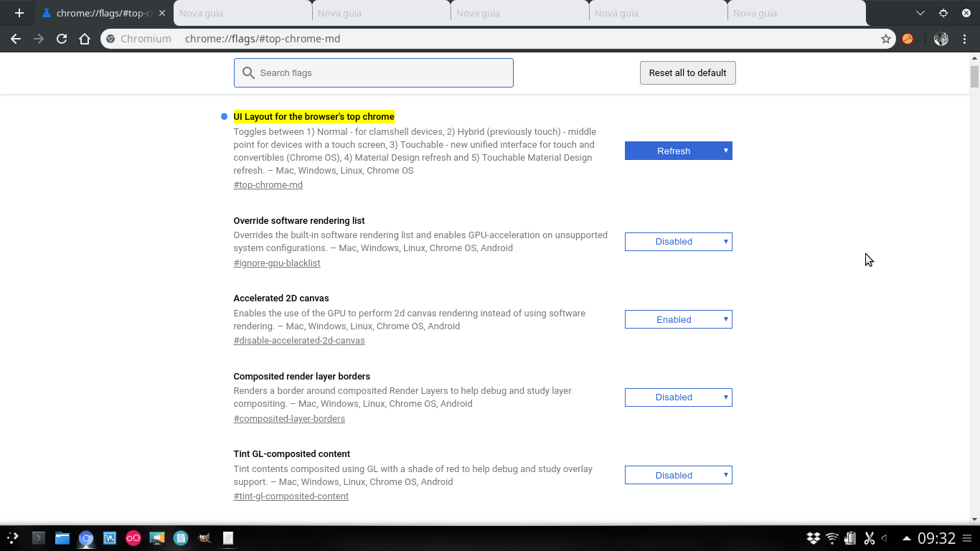Launch GIMP from the taskbar

[x=204, y=538]
